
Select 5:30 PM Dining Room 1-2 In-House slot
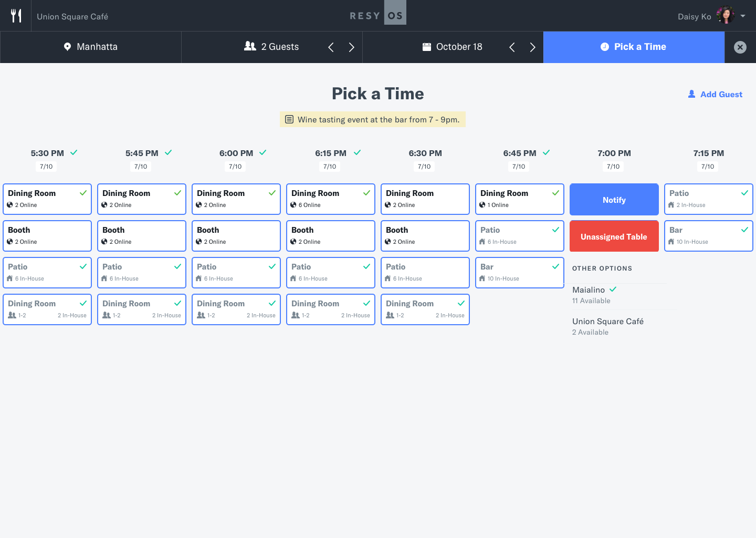coord(47,309)
